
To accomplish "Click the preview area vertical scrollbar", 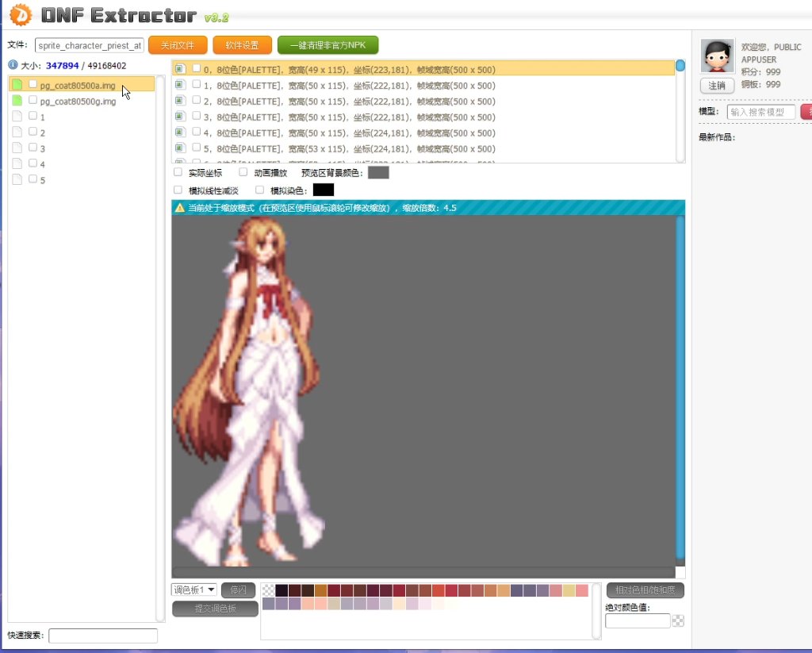I will pos(680,386).
